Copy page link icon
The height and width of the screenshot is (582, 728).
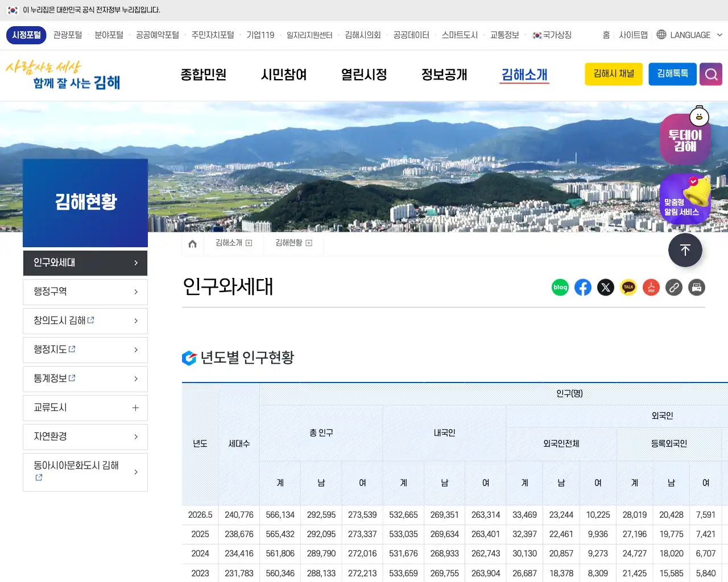(x=674, y=288)
